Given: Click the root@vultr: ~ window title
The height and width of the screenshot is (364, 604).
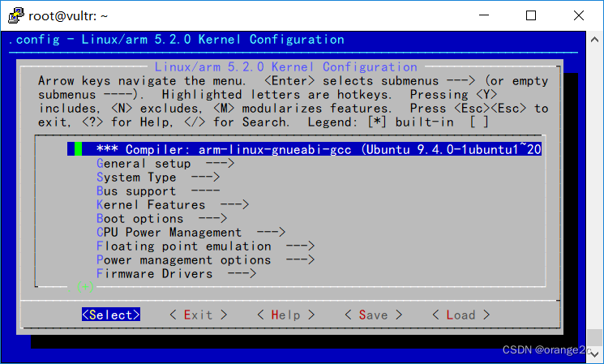Looking at the screenshot, I should (68, 15).
